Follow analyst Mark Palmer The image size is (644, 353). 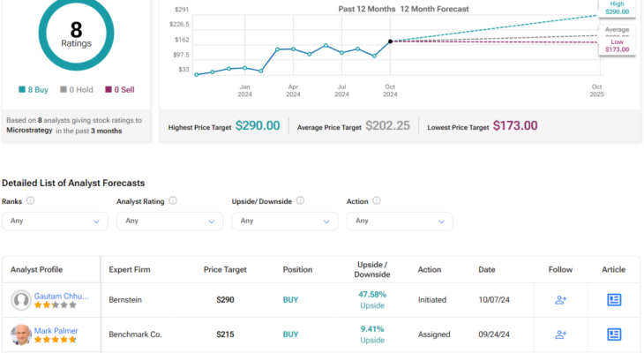point(560,334)
